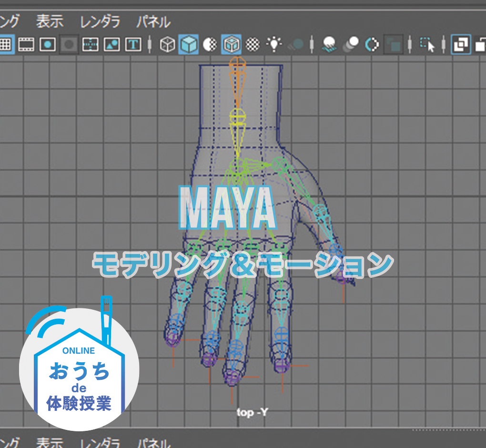Select the yellow mid-forearm joint
The width and height of the screenshot is (486, 448).
[237, 117]
